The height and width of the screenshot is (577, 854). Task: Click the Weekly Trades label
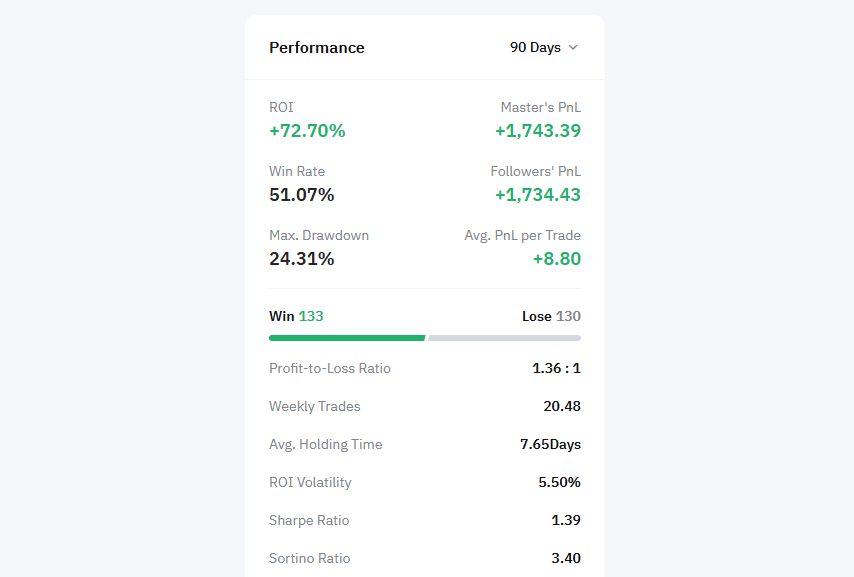[x=315, y=406]
